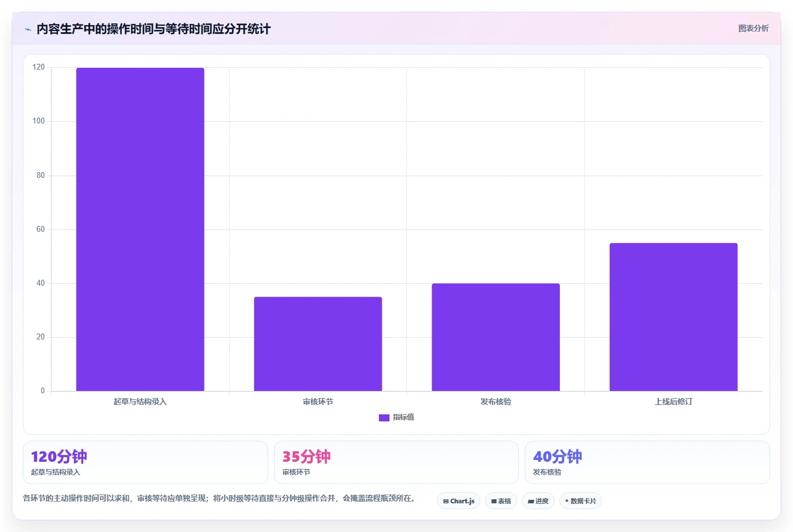Image resolution: width=793 pixels, height=532 pixels.
Task: Click the lightning icon beside the title
Action: (28, 29)
